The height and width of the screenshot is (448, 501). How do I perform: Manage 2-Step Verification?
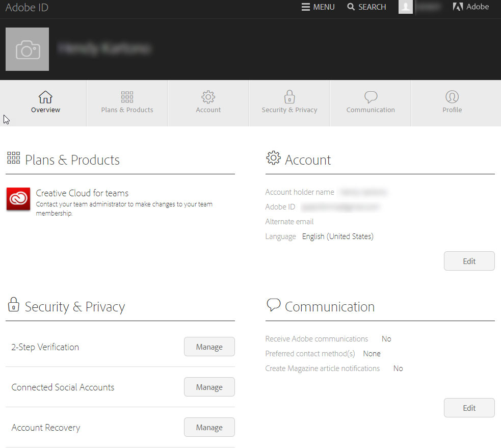pos(209,347)
